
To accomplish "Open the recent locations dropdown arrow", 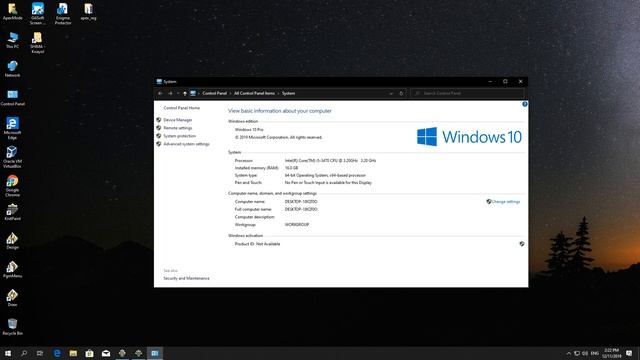I will click(x=178, y=93).
